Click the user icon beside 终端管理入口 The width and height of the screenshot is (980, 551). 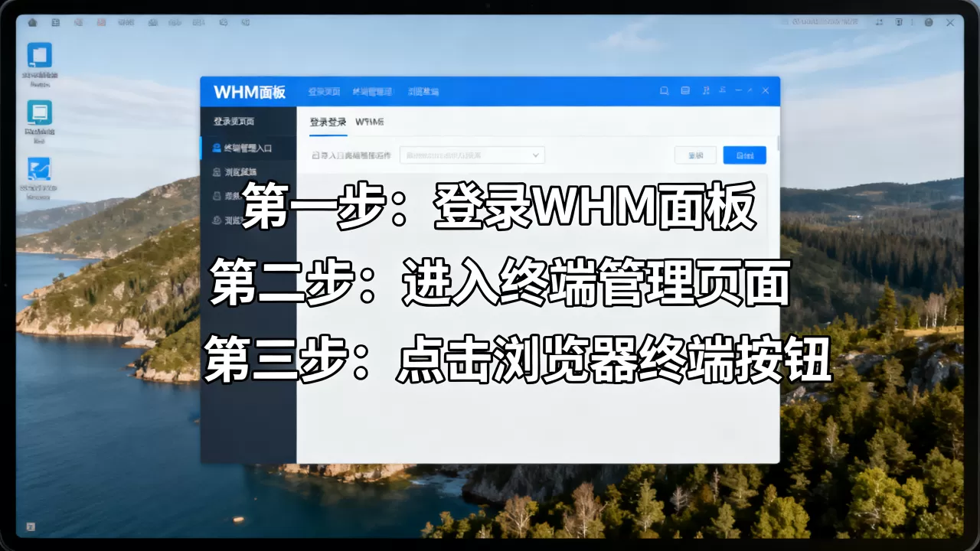(217, 148)
